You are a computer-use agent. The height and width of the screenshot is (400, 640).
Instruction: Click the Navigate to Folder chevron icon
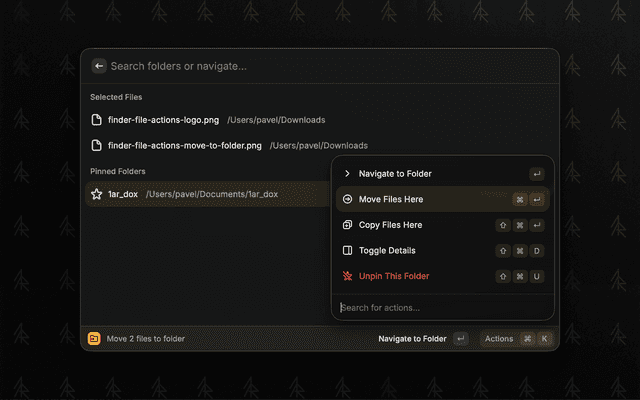(347, 174)
